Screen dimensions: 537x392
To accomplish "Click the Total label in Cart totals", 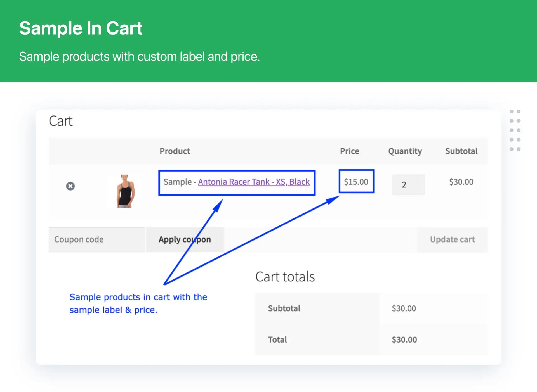I will [x=277, y=339].
